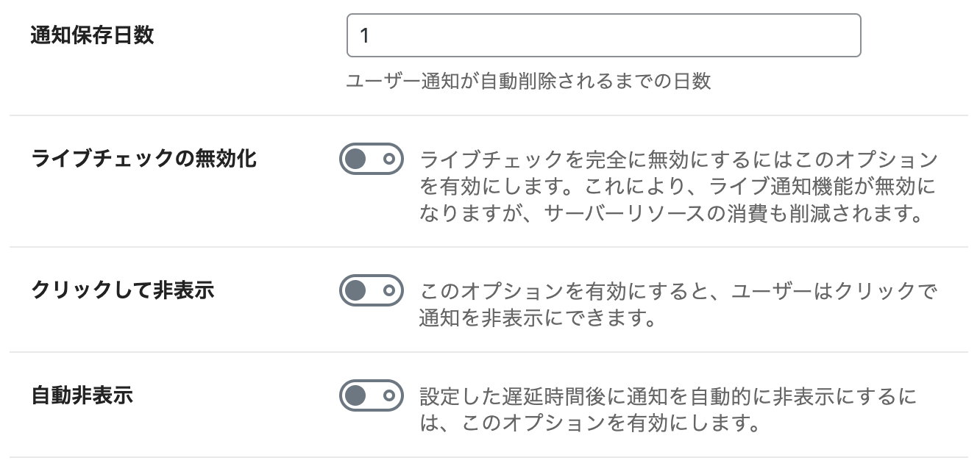Click small off-circle inside 自動非表示 switch
980x466 pixels.
(x=391, y=395)
